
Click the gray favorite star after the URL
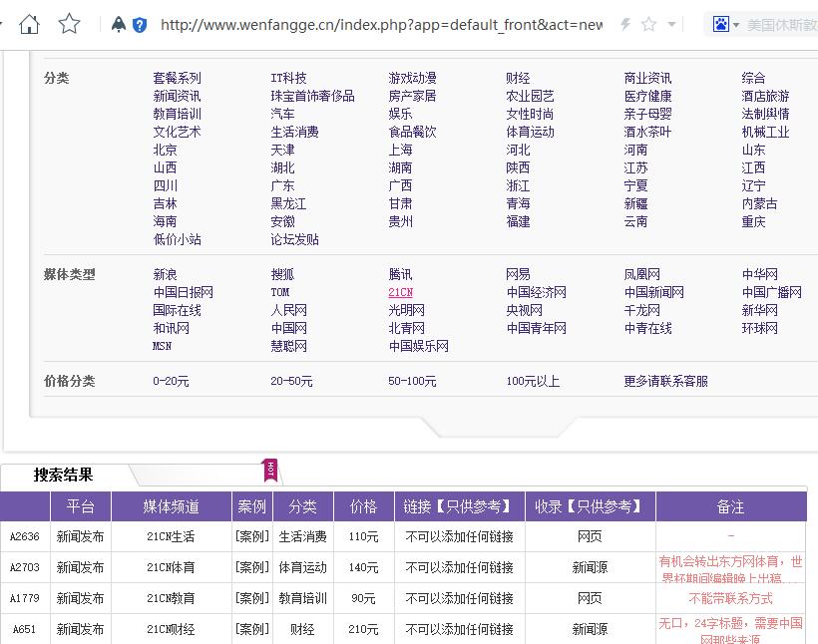[649, 24]
